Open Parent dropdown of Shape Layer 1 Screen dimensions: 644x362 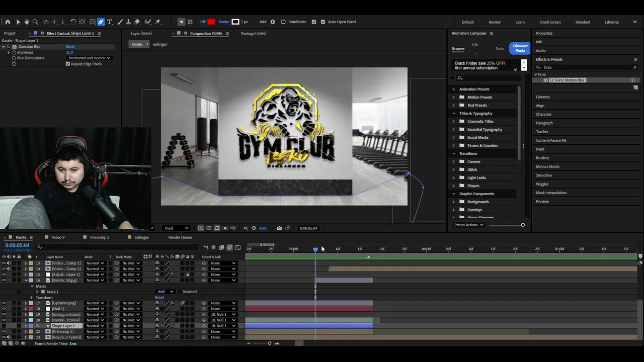(223, 326)
